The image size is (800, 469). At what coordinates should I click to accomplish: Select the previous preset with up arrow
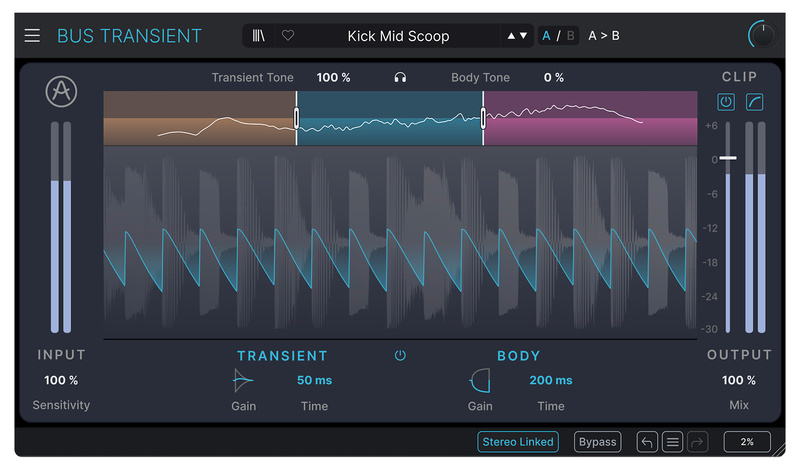click(511, 36)
